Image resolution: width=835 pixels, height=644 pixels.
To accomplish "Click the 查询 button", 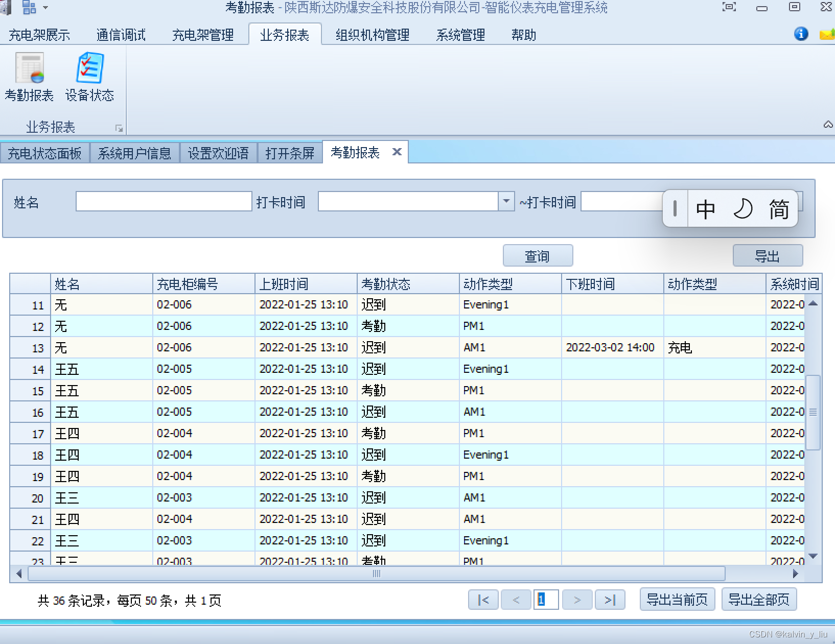I will click(538, 256).
